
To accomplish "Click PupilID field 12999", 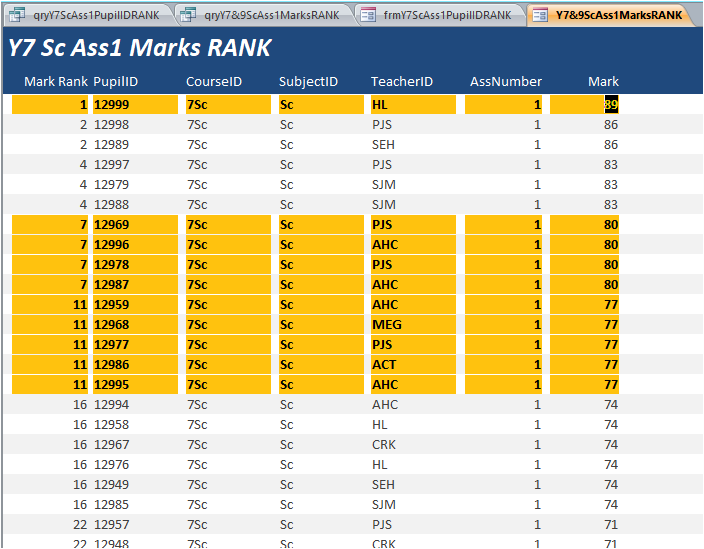I will [135, 105].
